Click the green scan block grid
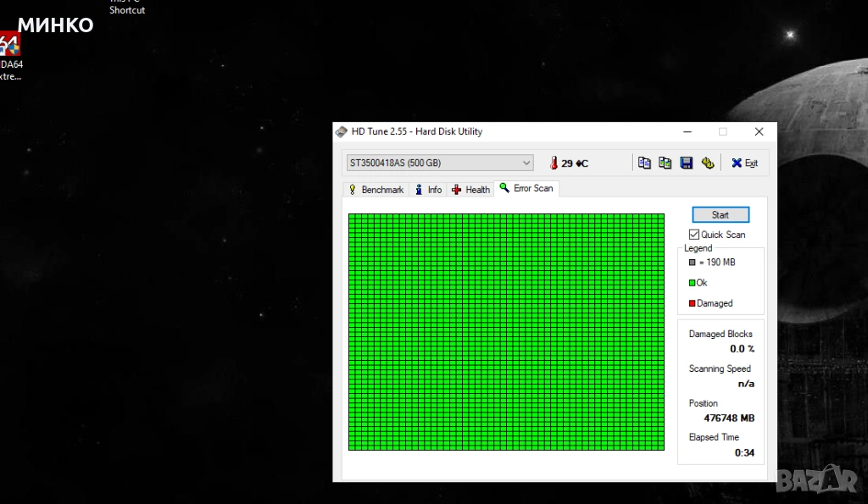This screenshot has height=504, width=868. pos(506,332)
